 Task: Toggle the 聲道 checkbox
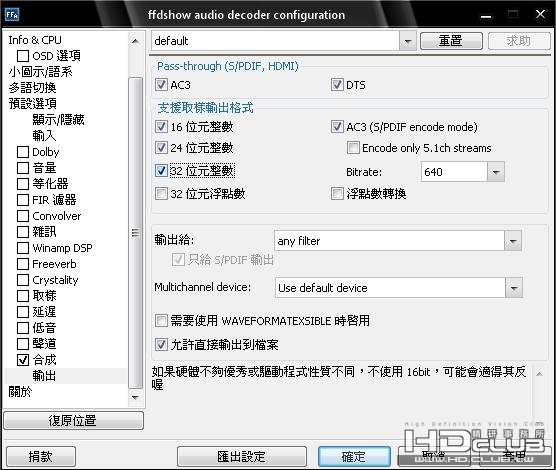(23, 344)
